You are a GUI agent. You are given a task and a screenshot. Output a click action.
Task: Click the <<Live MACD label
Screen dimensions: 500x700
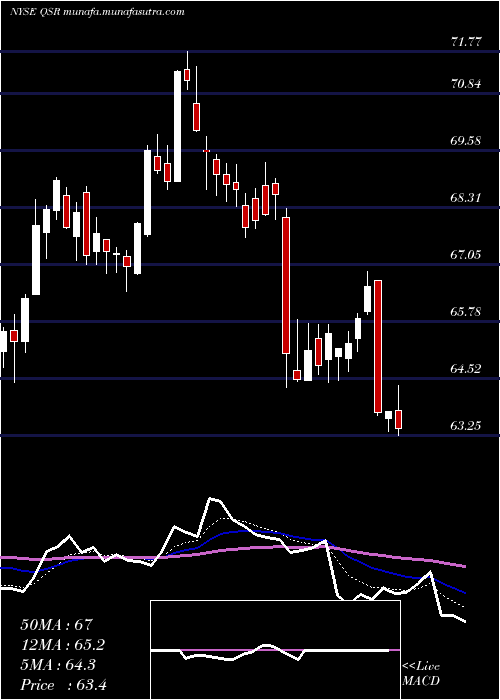coord(421,674)
